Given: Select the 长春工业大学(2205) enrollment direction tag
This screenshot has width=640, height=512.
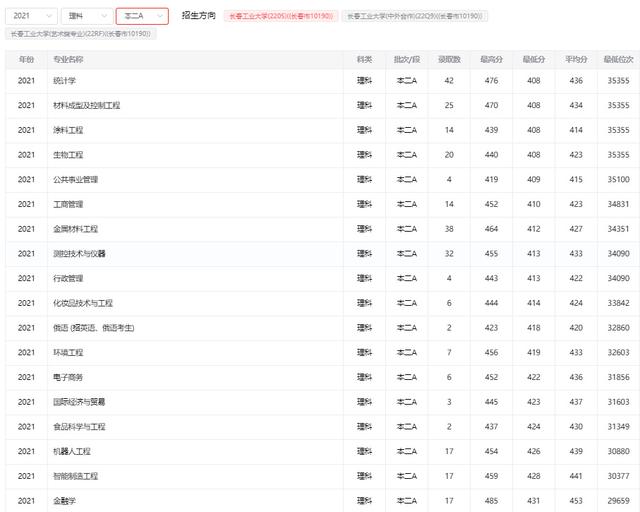Looking at the screenshot, I should pos(281,16).
